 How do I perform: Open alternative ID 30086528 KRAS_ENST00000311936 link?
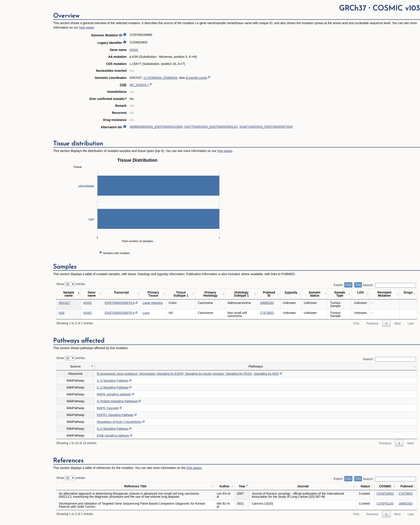[156, 127]
